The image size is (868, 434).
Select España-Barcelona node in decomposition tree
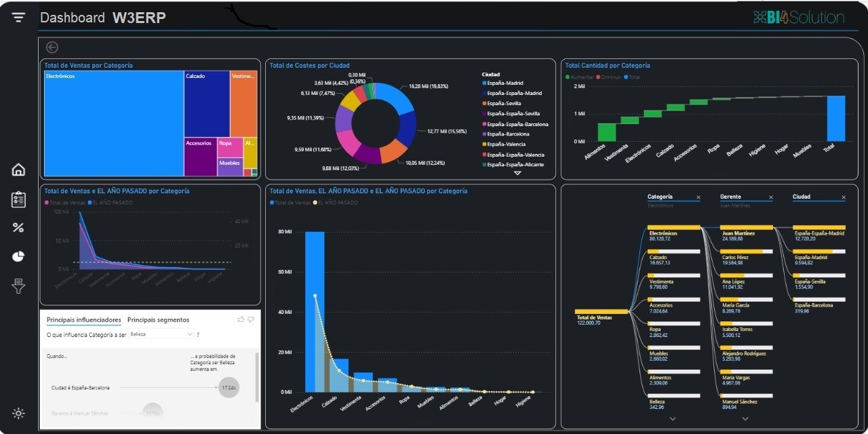pos(819,305)
